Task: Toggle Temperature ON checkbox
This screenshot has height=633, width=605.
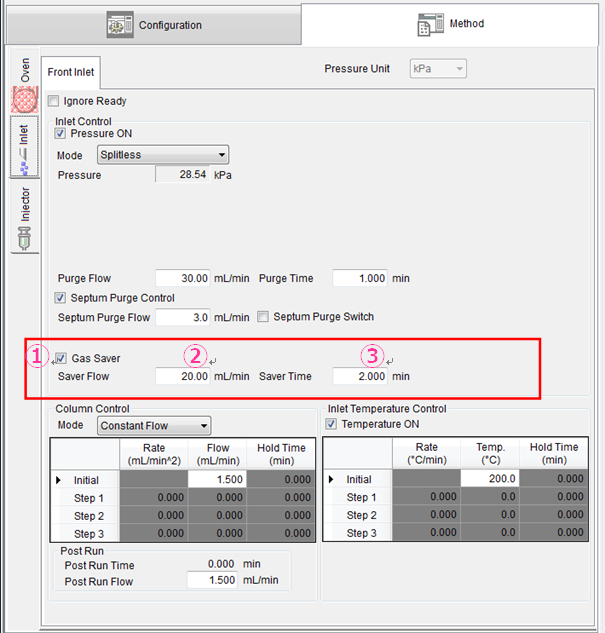Action: pyautogui.click(x=333, y=424)
